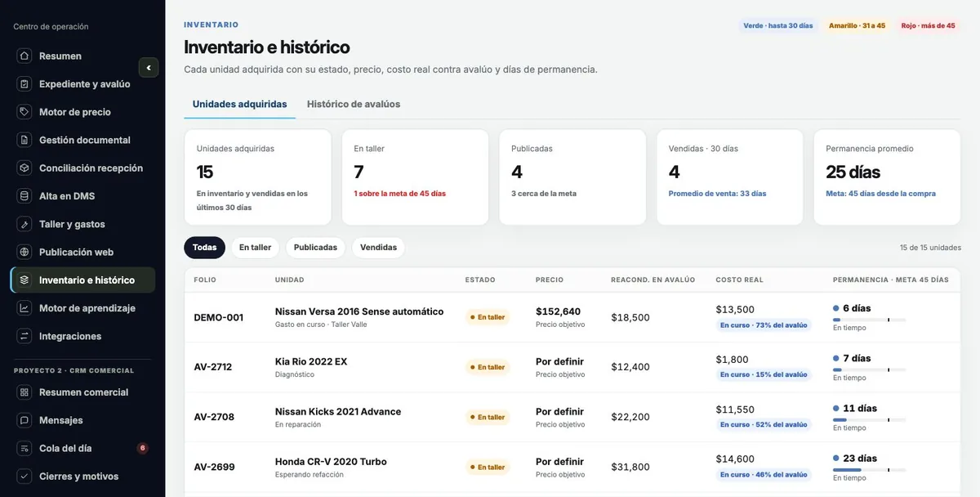Click the Motor de aprendizaje chart icon
This screenshot has height=497, width=980.
pos(24,308)
